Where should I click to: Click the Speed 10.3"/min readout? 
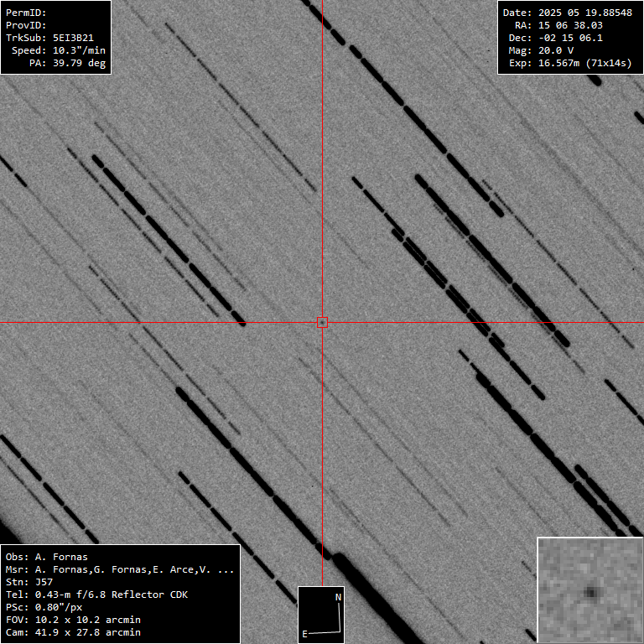(x=76, y=50)
